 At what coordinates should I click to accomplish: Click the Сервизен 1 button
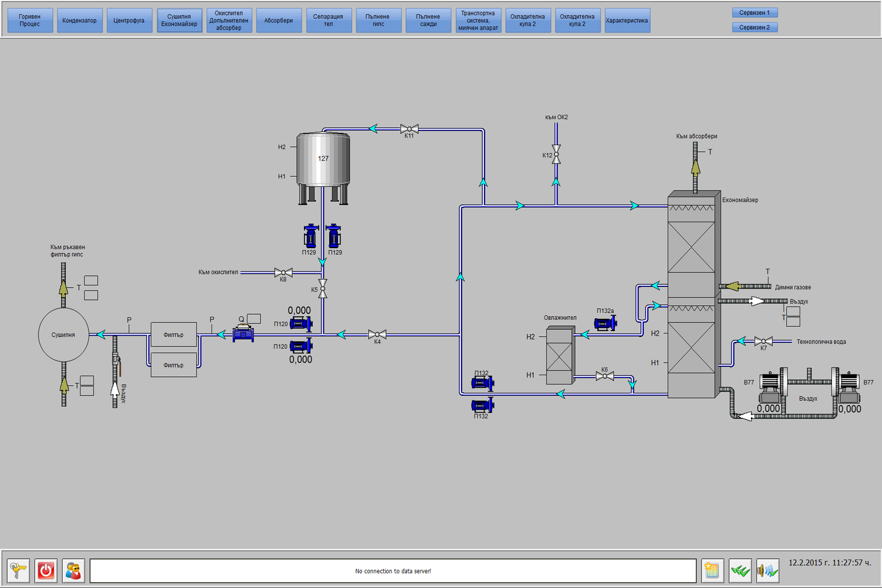click(754, 12)
